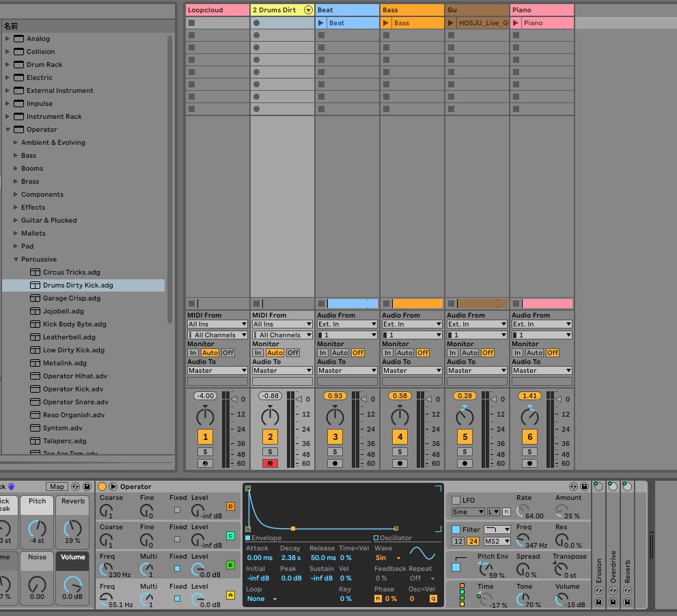Click the Beat track volume field 0.93

tap(335, 396)
